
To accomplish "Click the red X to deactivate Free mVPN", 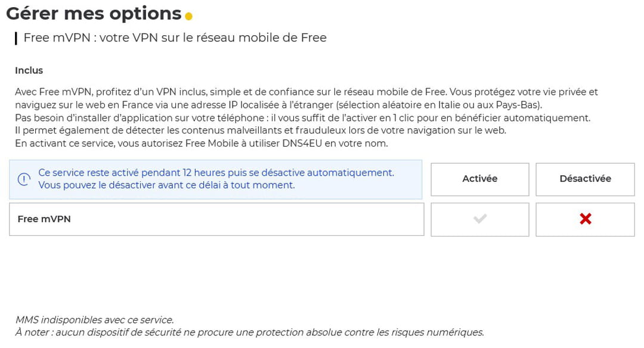I will click(x=585, y=219).
